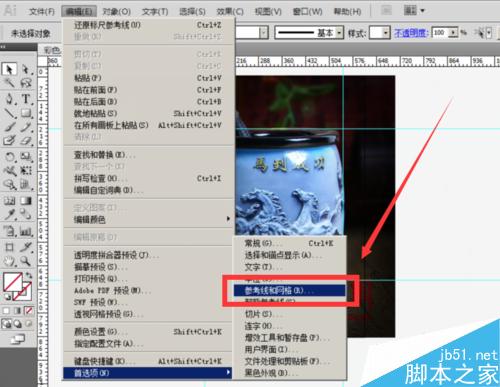Screen dimensions: 500x387
Task: Choose 拼写检查 menu entry
Action: tap(149, 178)
